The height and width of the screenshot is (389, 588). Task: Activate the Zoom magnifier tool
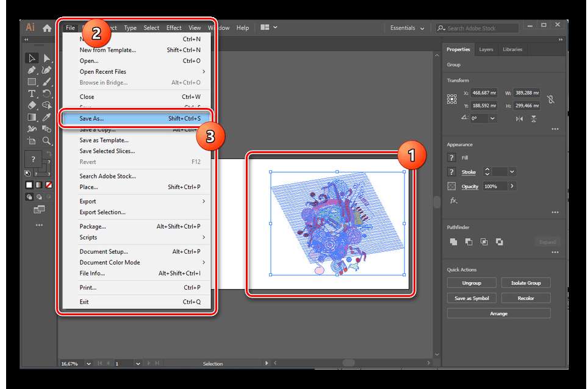tap(47, 140)
